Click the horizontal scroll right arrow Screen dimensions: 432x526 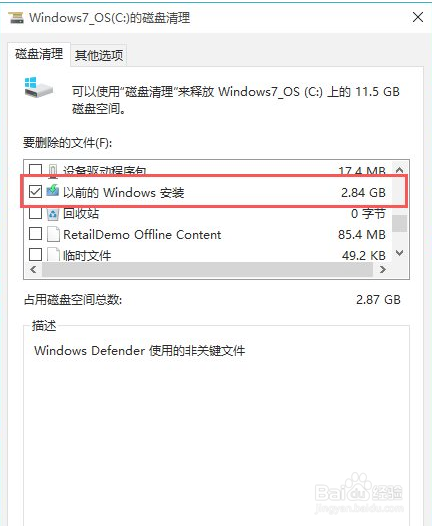[383, 269]
